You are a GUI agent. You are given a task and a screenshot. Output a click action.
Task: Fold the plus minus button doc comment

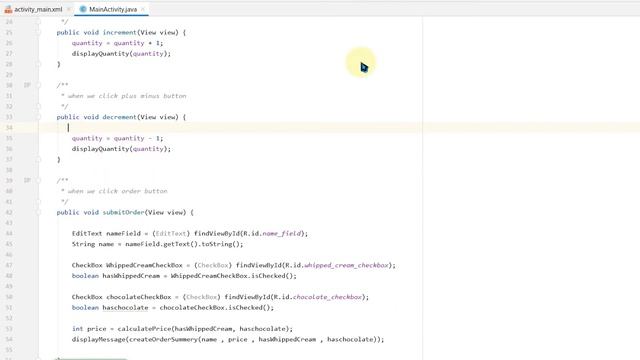pos(38,85)
